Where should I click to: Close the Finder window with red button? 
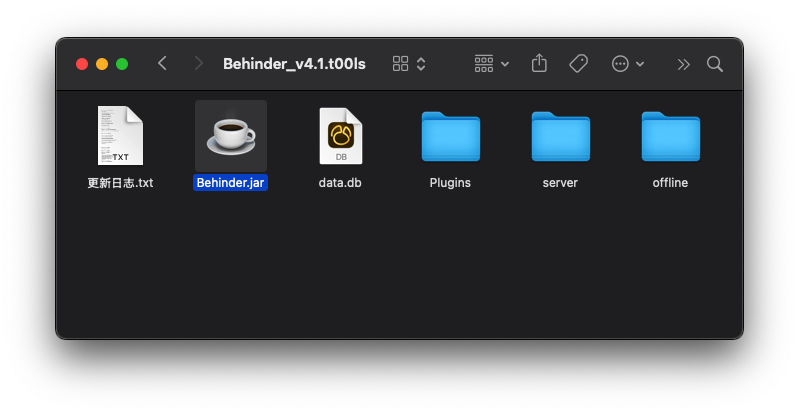pos(82,64)
